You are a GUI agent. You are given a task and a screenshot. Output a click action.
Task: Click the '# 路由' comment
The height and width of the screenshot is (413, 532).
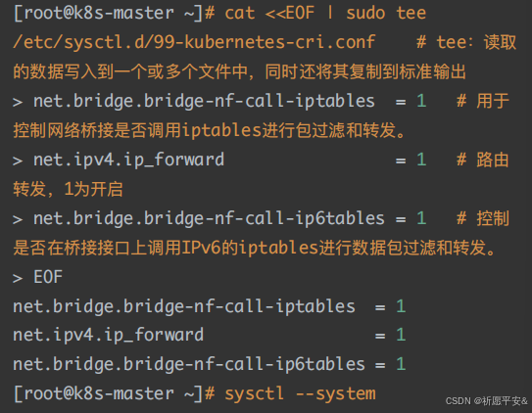[x=483, y=160]
